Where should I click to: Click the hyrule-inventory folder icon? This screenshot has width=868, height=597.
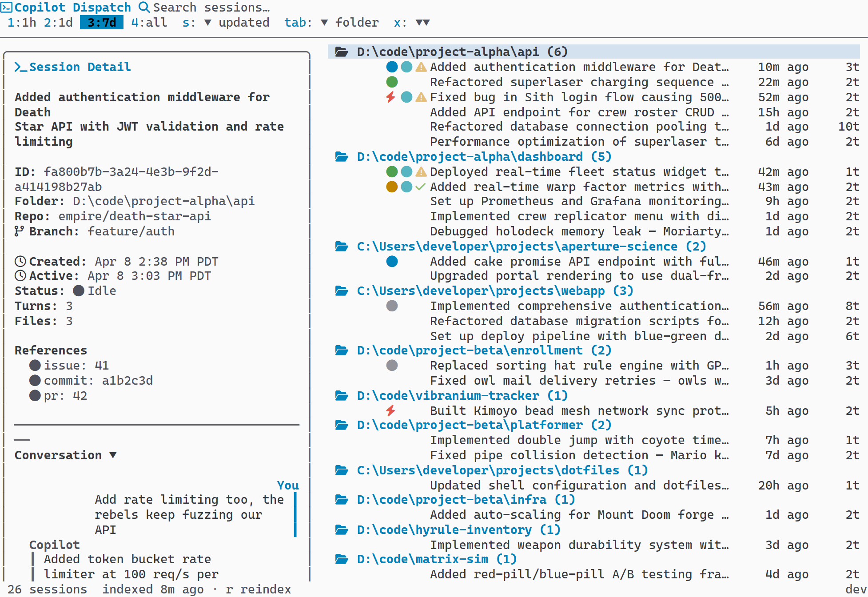[x=342, y=529]
